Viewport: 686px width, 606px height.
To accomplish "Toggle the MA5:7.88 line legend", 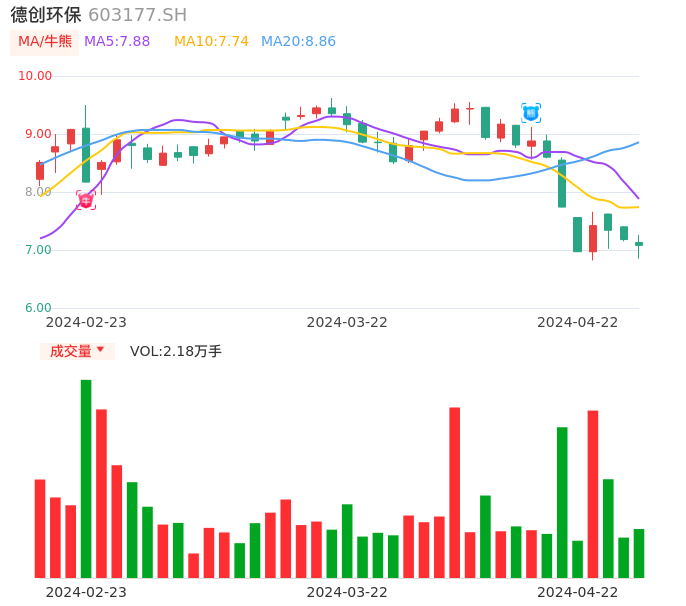I will [117, 41].
